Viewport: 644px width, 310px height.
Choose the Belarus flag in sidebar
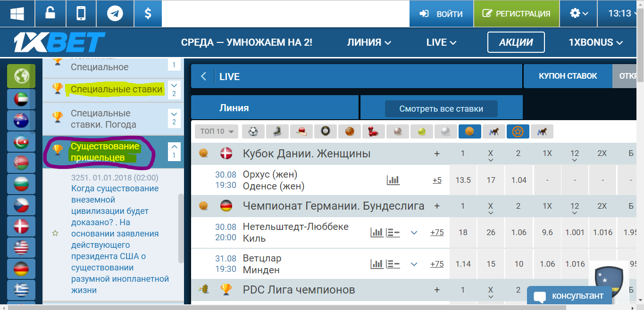point(21,163)
